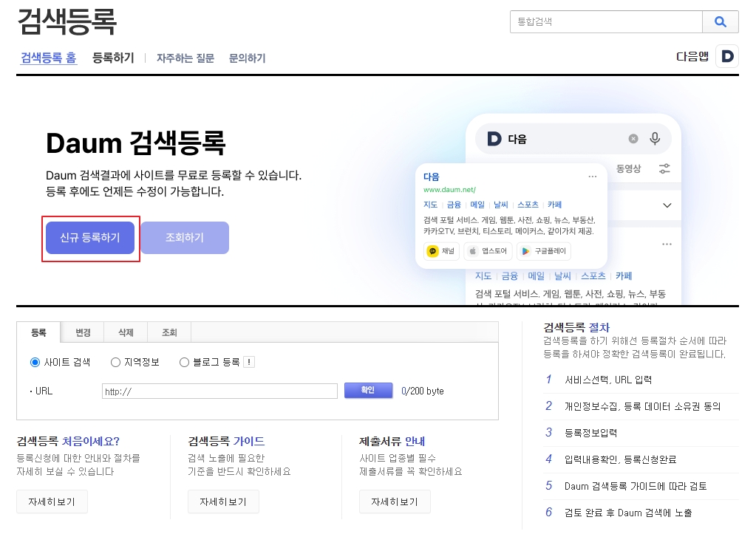Open 자주하는 질문 in the top menu

(x=185, y=58)
